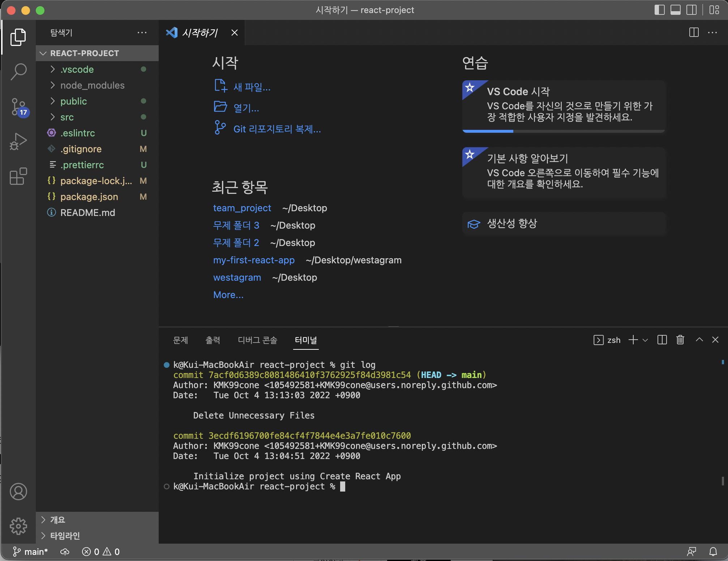728x561 pixels.
Task: Open Source Control view with 17 badge
Action: tap(18, 107)
